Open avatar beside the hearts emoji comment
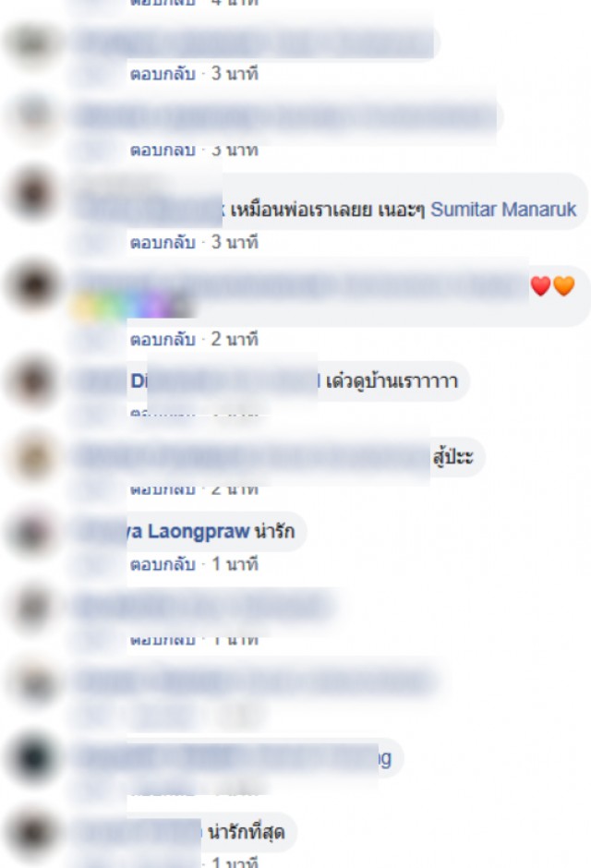The width and height of the screenshot is (591, 868). coord(32,284)
